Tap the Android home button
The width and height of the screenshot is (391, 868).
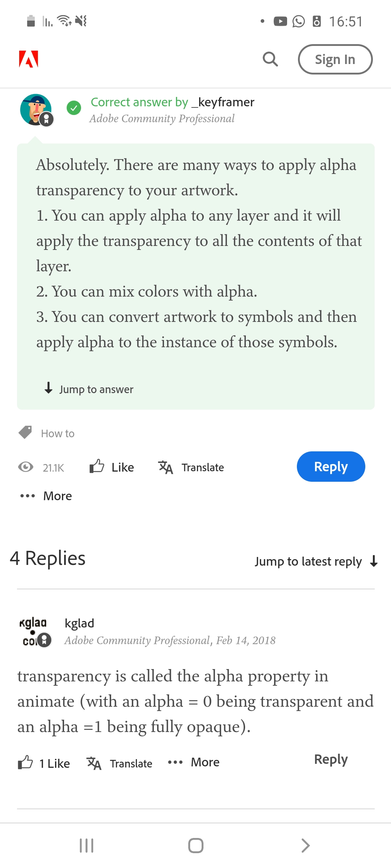[x=195, y=846]
